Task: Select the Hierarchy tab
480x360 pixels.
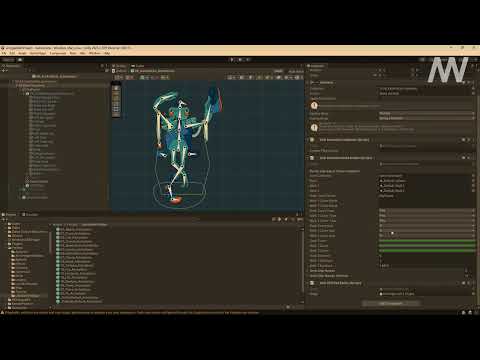Action: pyautogui.click(x=11, y=66)
